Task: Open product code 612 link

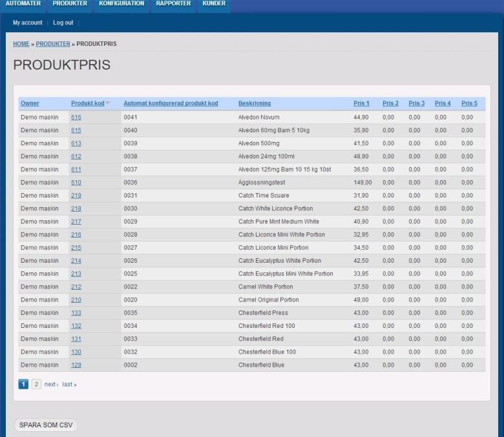Action: tap(76, 157)
